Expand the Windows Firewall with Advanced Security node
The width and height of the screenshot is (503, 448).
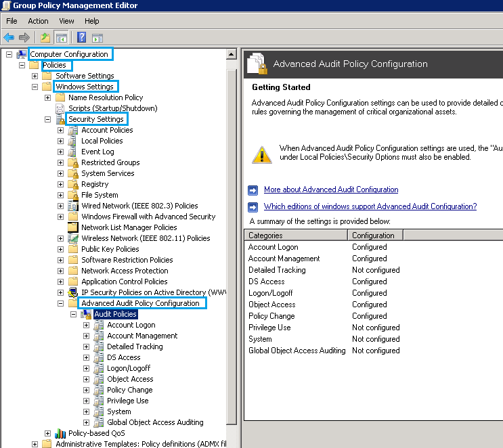point(61,217)
